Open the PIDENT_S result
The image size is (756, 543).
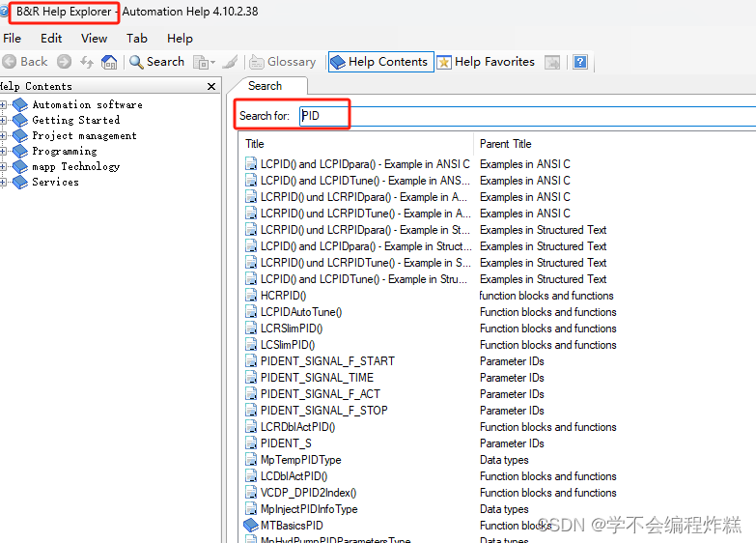(286, 443)
